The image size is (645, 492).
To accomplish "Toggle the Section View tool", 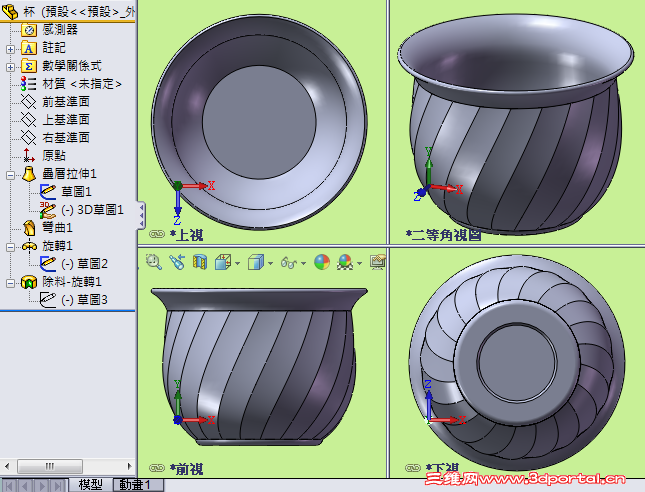I will 200,262.
